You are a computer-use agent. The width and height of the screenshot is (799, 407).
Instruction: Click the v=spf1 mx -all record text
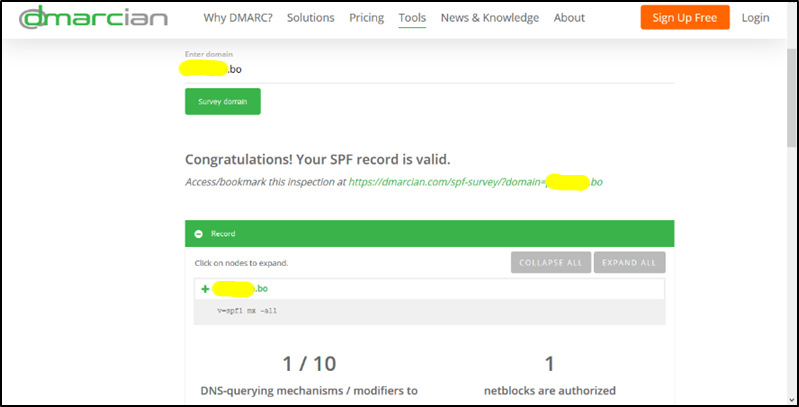tap(247, 311)
